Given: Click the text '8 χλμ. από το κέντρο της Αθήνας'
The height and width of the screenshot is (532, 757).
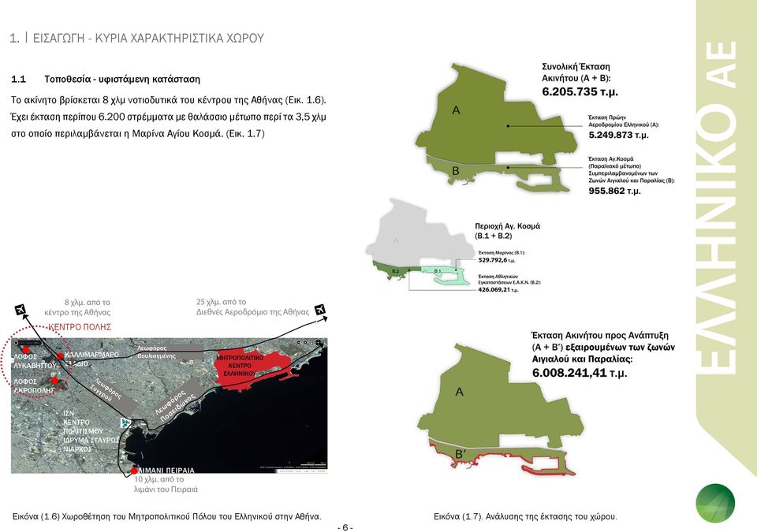Looking at the screenshot, I should (x=78, y=307).
